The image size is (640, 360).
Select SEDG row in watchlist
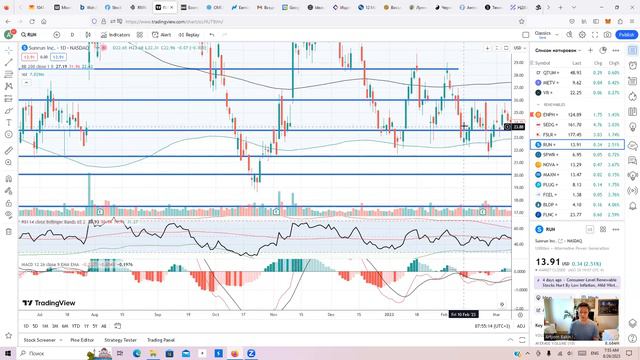(x=578, y=124)
